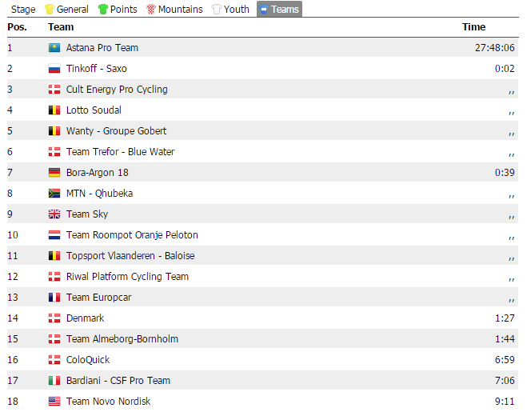Select the 6:59 time gap for ColoQuick
The image size is (531, 420).
pos(505,360)
